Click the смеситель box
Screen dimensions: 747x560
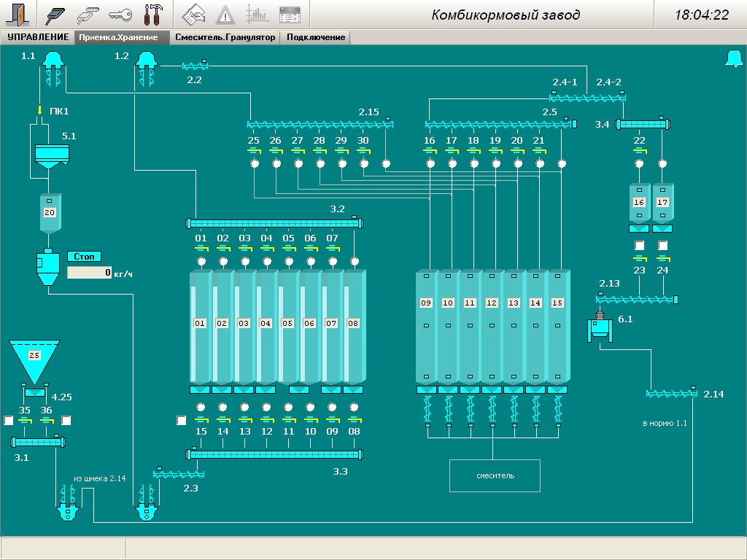[495, 475]
